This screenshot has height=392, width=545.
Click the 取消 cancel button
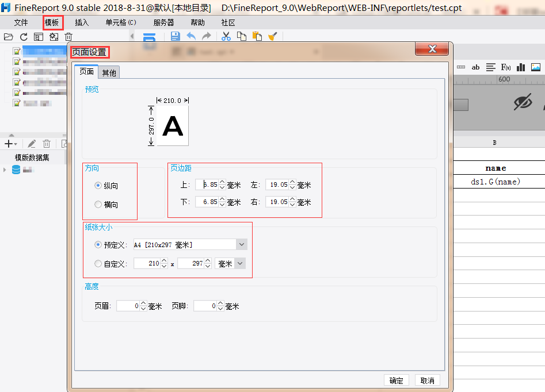(428, 381)
